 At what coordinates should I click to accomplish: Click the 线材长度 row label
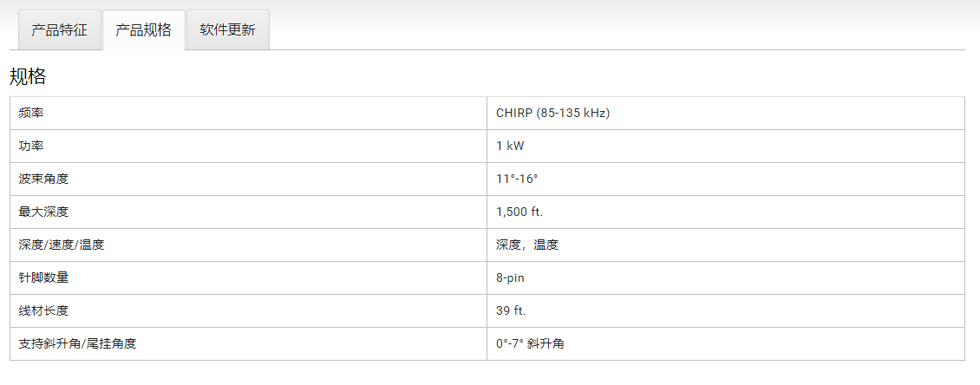click(x=43, y=311)
